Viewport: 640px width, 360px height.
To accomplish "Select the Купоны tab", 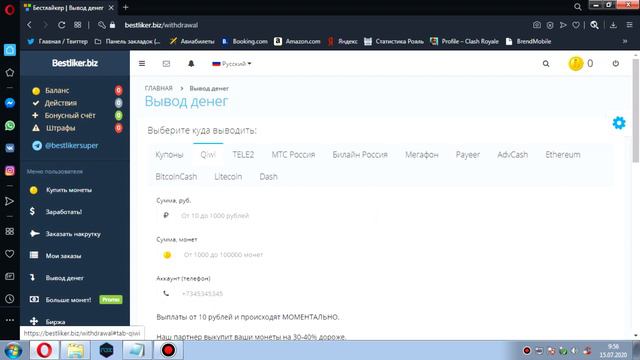I will 169,155.
